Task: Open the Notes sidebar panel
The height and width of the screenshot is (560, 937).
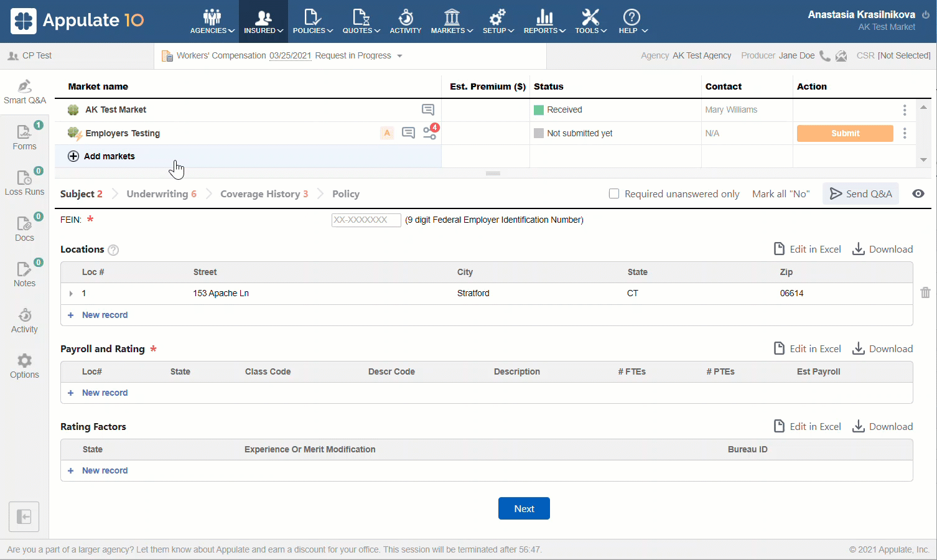Action: pyautogui.click(x=24, y=274)
